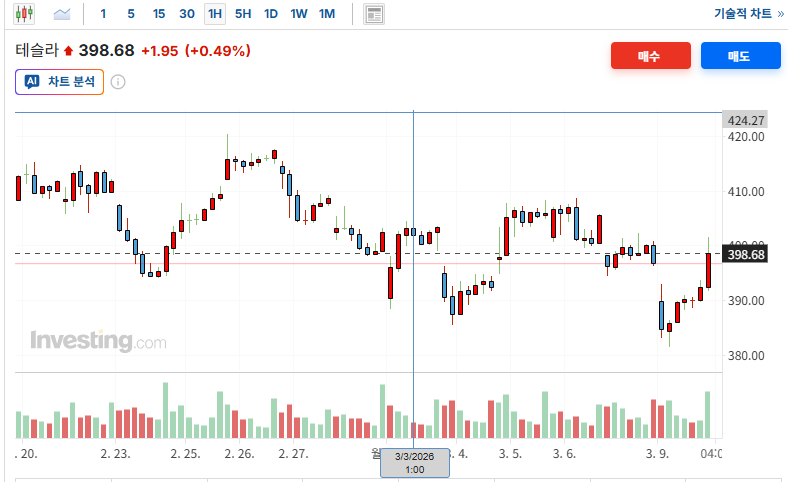Open the news layout icon in toolbar

(374, 14)
